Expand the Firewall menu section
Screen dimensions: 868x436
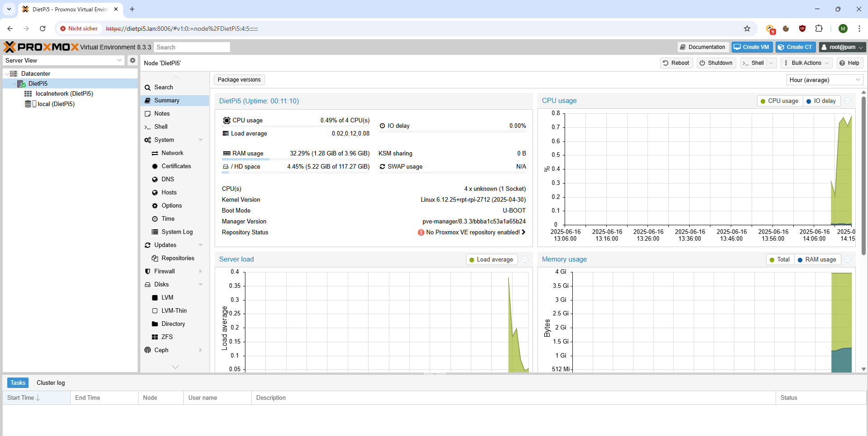[201, 271]
